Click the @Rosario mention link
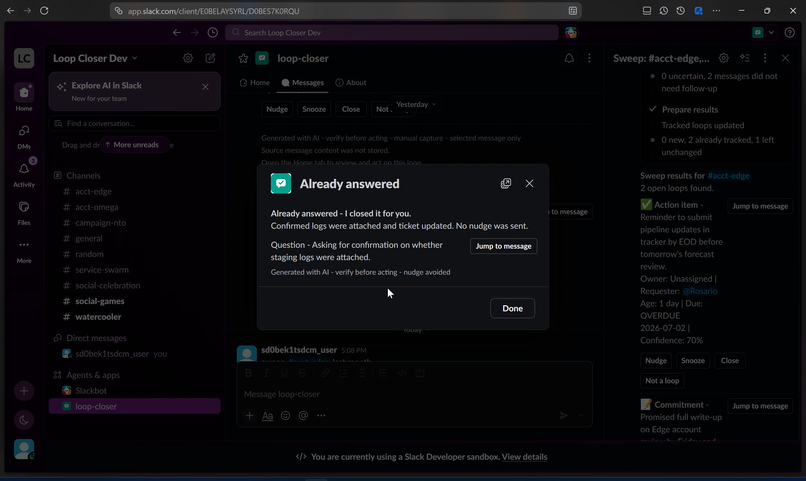Viewport: 806px width, 481px height. [700, 291]
